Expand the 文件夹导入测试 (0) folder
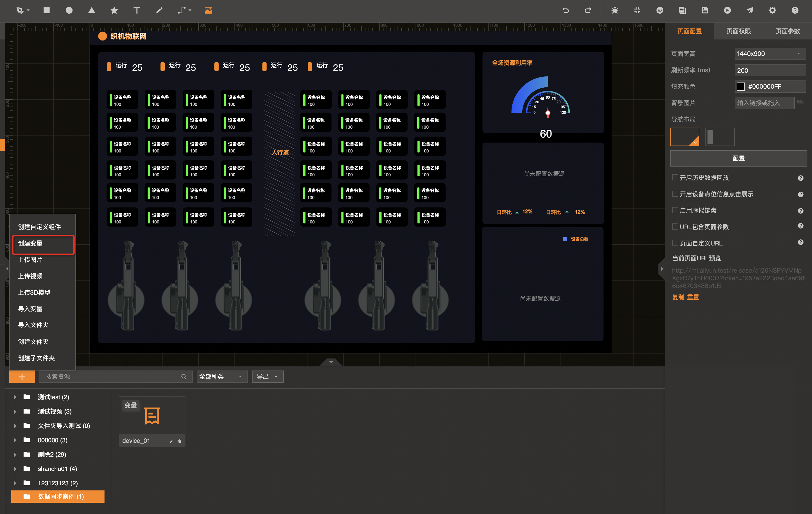The image size is (812, 514). pos(15,426)
